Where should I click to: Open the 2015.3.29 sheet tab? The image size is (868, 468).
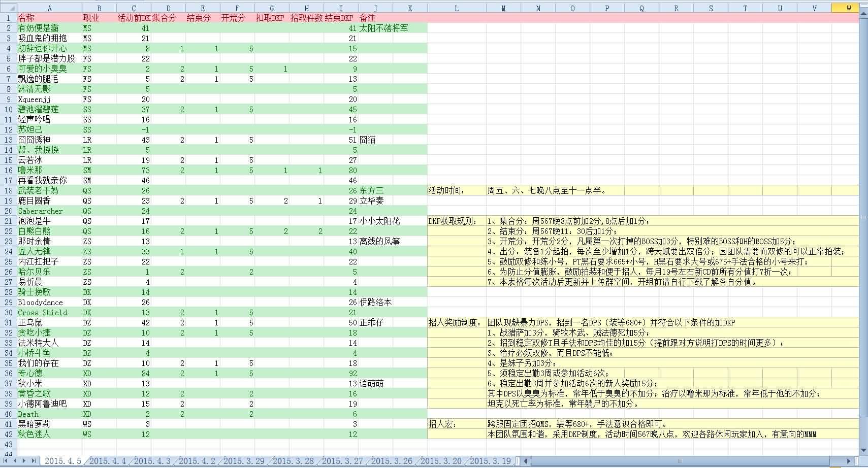coord(244,461)
